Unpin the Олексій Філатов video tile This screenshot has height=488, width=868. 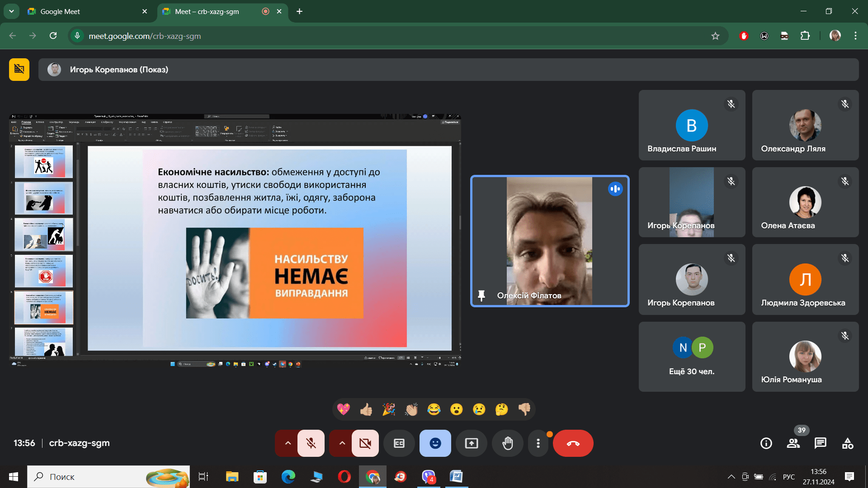[x=481, y=296]
